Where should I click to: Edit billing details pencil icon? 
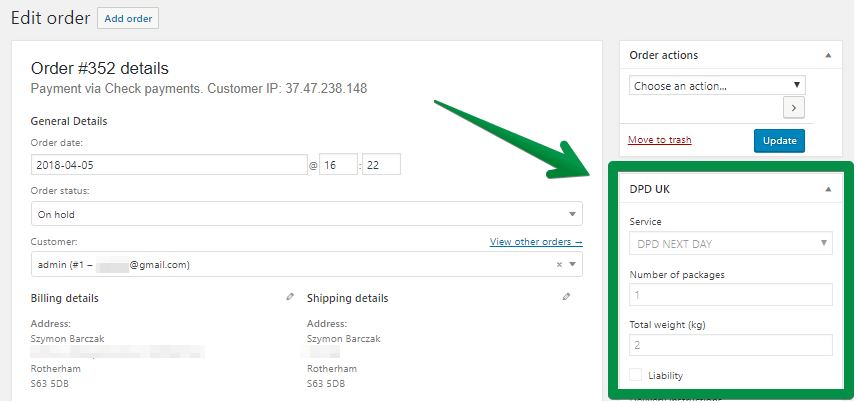point(290,297)
